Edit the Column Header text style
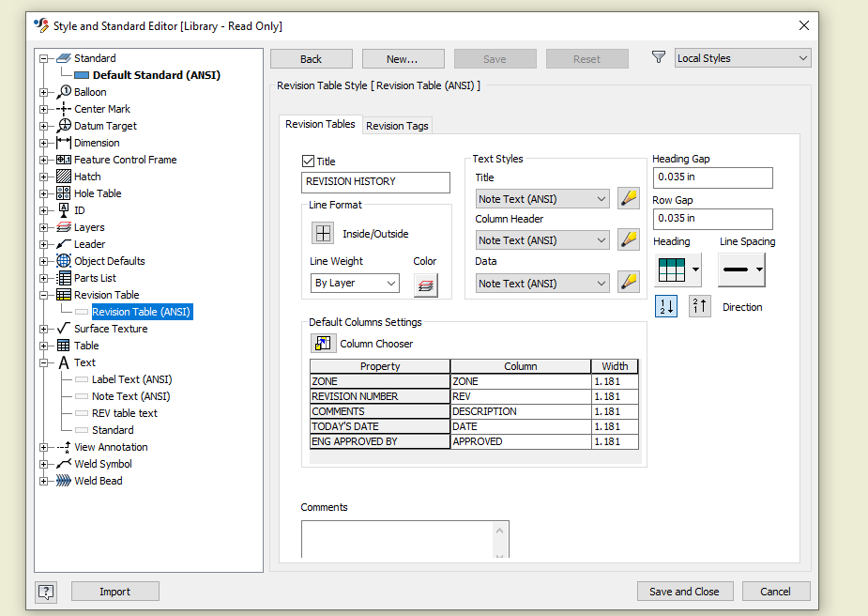This screenshot has width=868, height=616. pyautogui.click(x=628, y=239)
